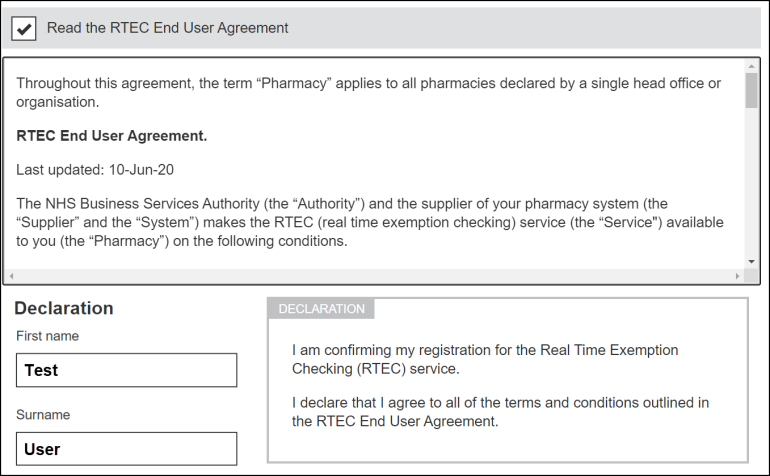
Task: Click the horizontal scroll left arrow
Action: (x=10, y=275)
